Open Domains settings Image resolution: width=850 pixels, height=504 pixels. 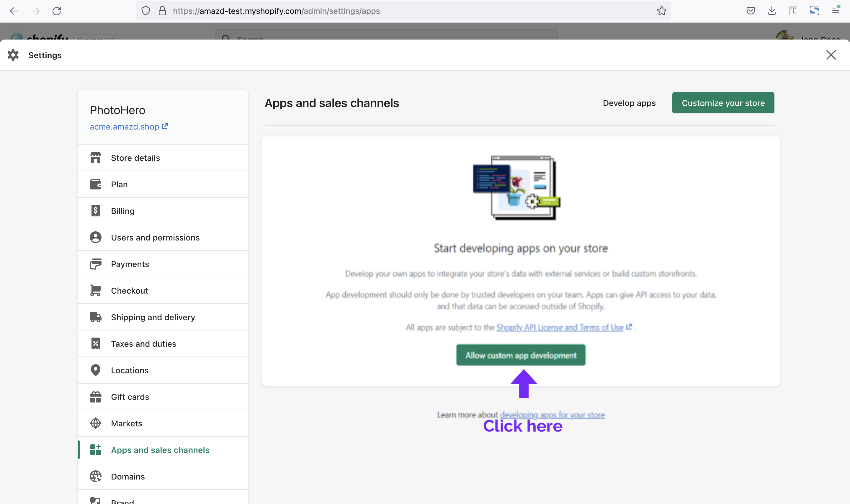coord(163,477)
